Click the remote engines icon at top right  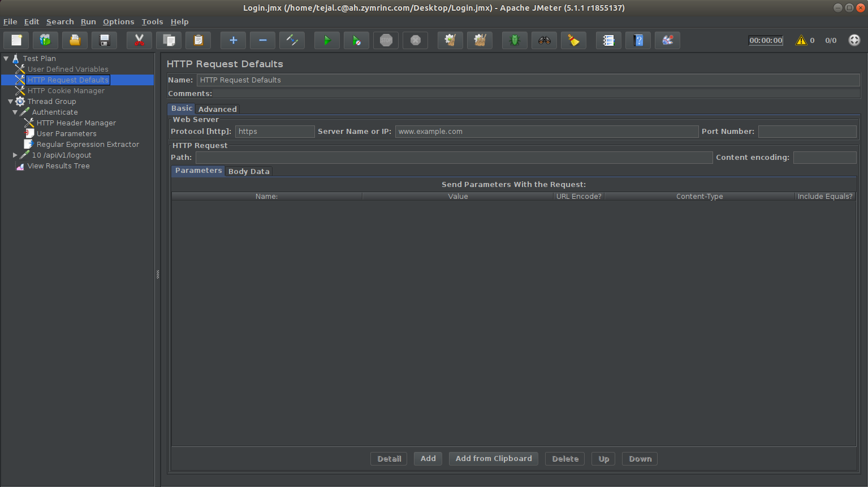[x=854, y=40]
